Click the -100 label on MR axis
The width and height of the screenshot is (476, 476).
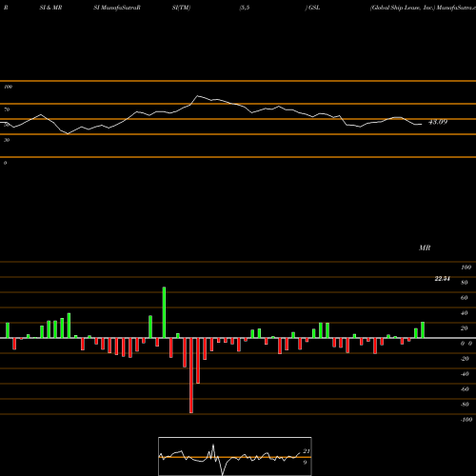click(466, 420)
